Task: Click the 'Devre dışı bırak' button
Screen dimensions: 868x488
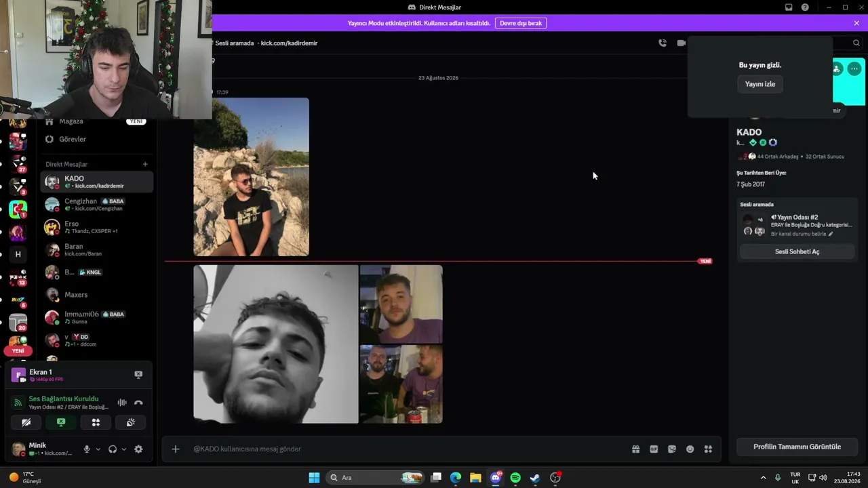Action: click(521, 23)
